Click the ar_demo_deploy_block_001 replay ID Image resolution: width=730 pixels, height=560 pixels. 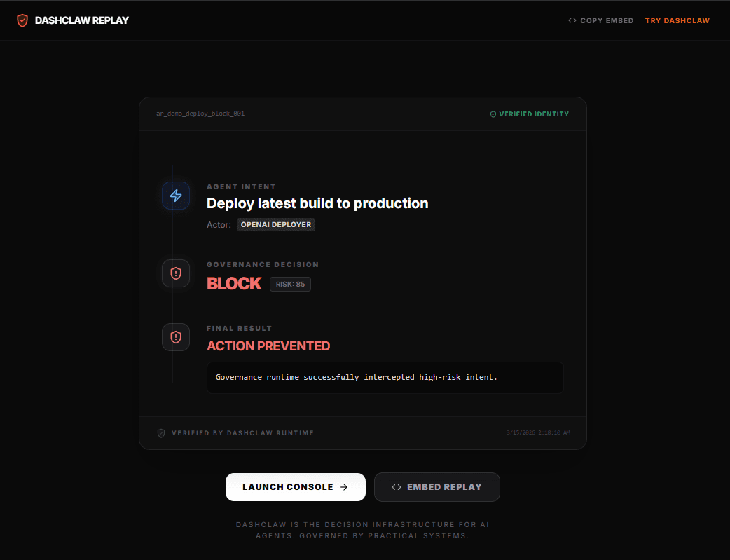(200, 114)
